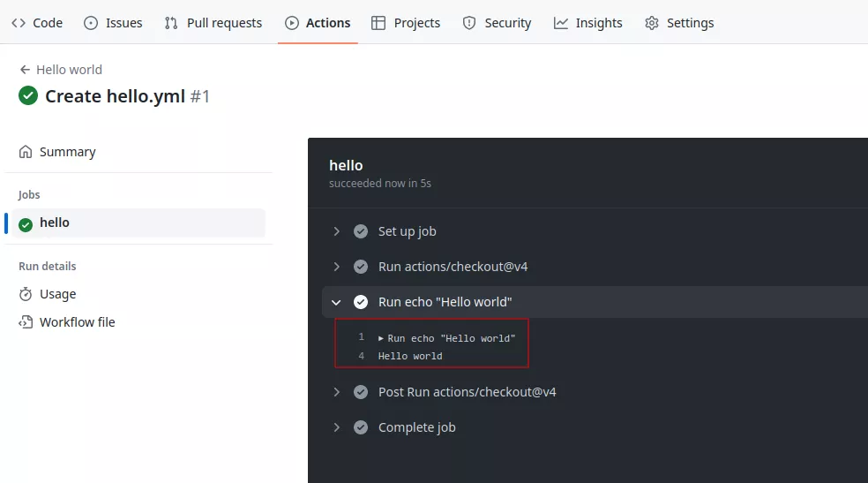This screenshot has width=868, height=483.
Task: Collapse the Run echo "Hello world" step
Action: pyautogui.click(x=336, y=302)
